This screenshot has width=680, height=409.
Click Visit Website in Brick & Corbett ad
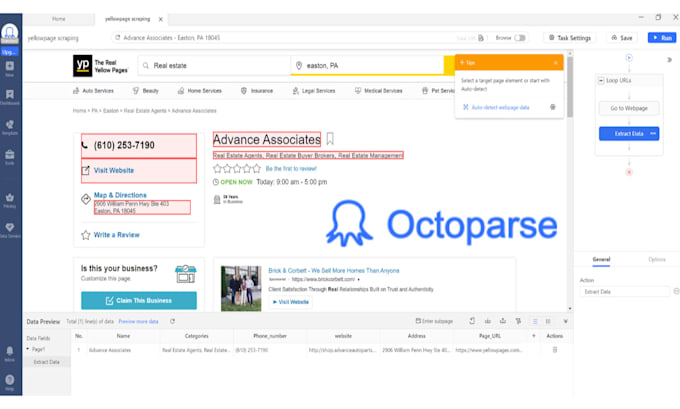(x=291, y=302)
